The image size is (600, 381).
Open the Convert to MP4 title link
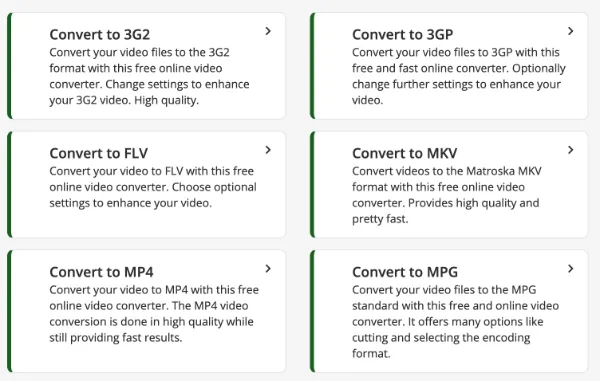101,272
